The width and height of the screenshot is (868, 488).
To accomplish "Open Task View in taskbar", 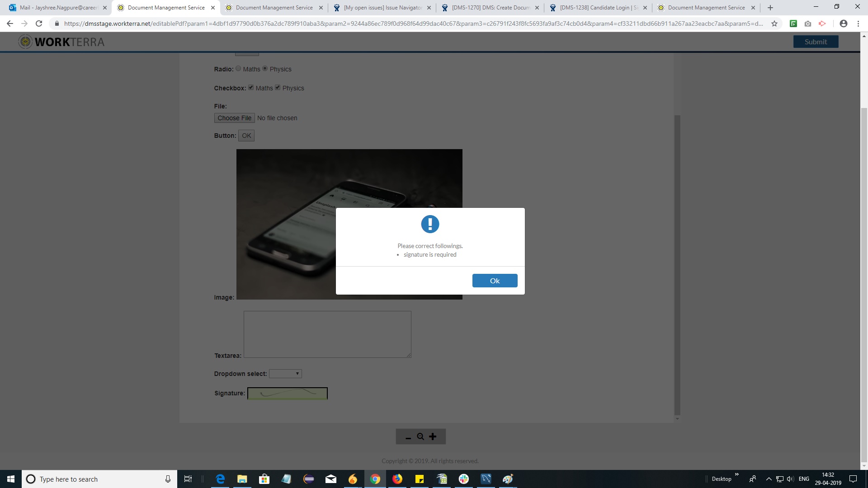I will [188, 479].
